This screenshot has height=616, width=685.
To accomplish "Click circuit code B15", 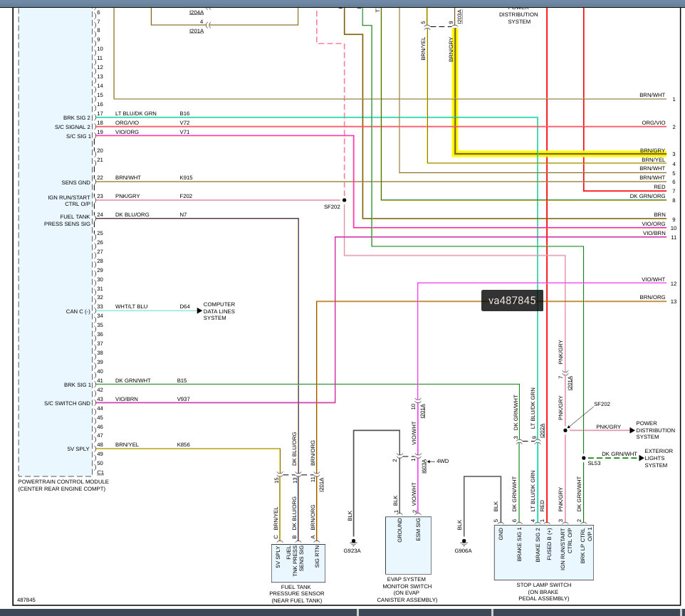I will 182,380.
